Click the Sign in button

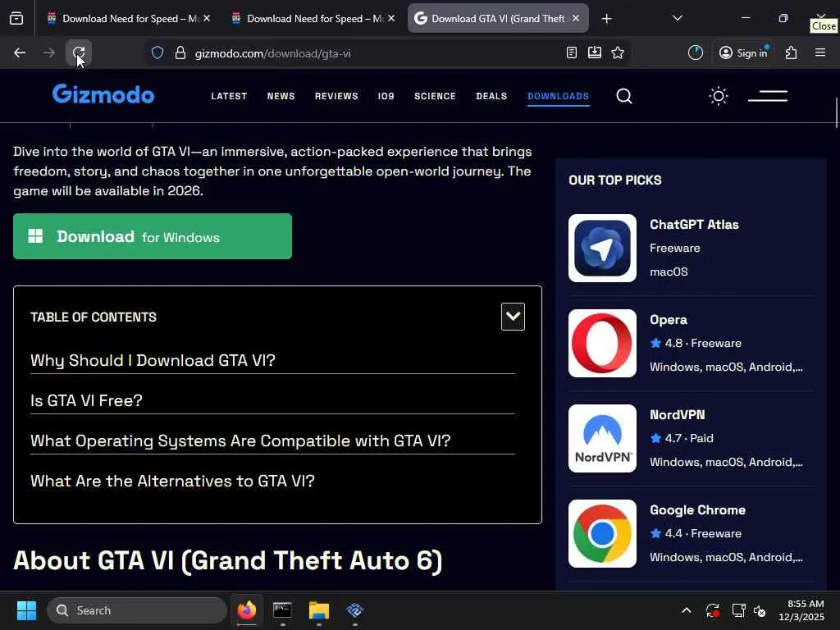pyautogui.click(x=743, y=52)
